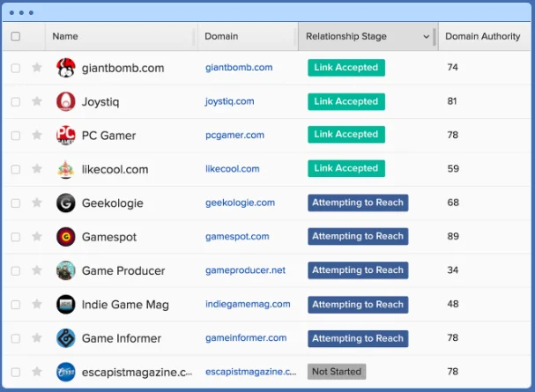Click the Game Informer logo icon
Screen dimensions: 535x392
click(x=65, y=338)
